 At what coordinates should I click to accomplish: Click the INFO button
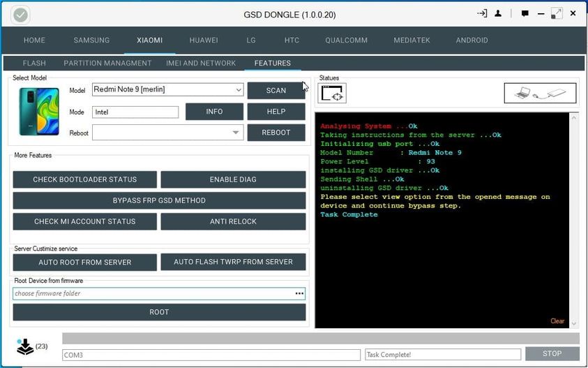(x=214, y=112)
